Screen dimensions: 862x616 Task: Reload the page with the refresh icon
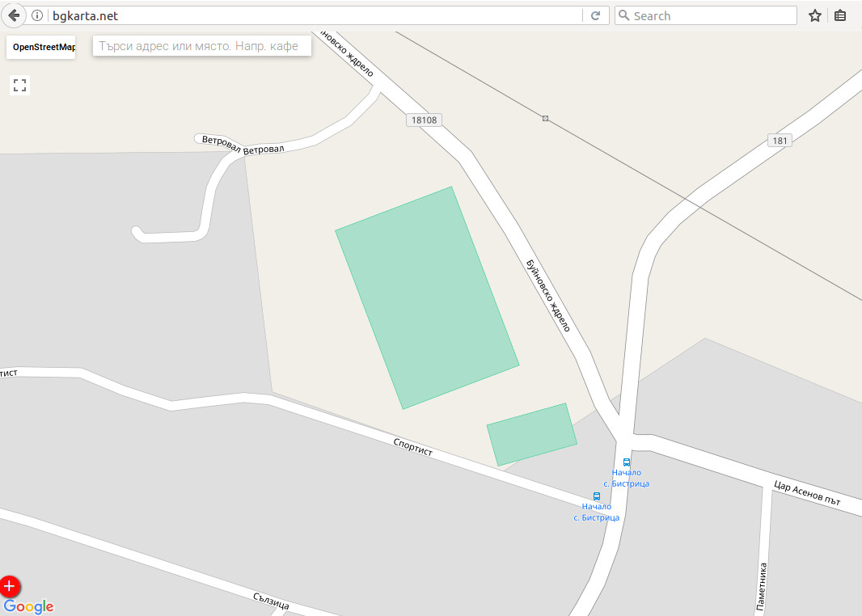coord(595,15)
